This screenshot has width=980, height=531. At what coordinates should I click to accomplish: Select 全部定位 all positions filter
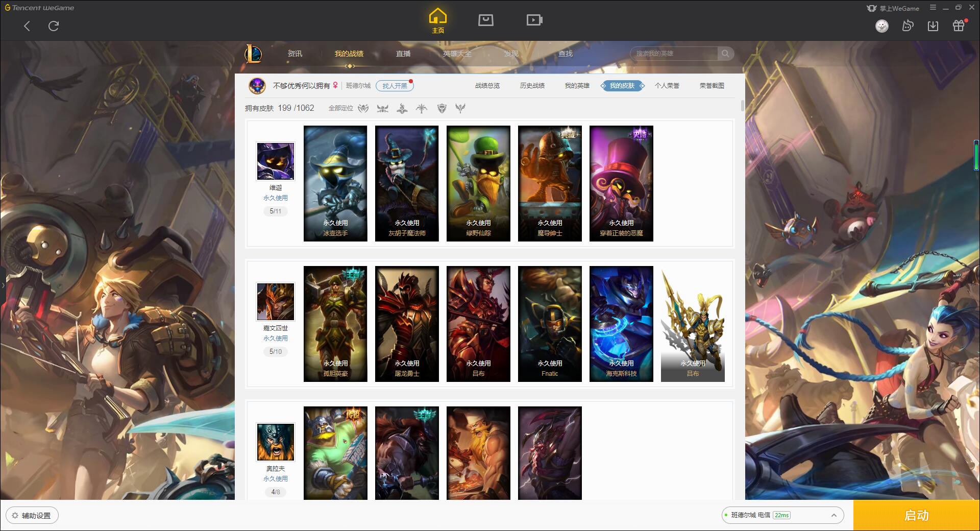340,108
